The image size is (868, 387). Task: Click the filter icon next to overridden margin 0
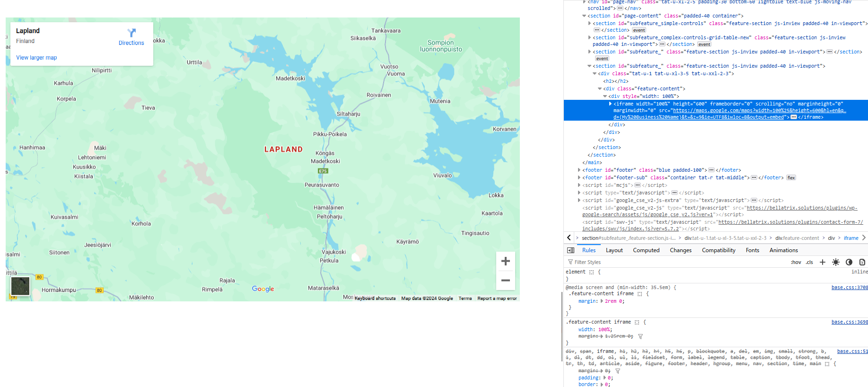coord(618,371)
